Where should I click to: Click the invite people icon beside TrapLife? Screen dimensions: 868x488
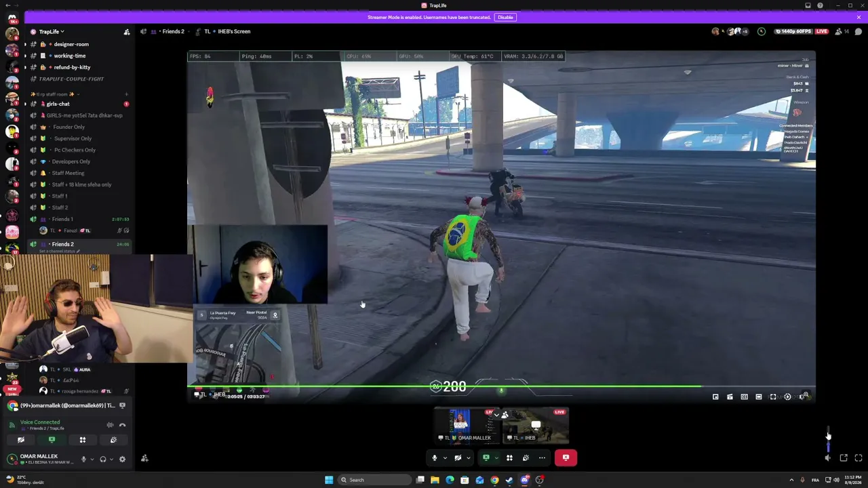pos(126,32)
